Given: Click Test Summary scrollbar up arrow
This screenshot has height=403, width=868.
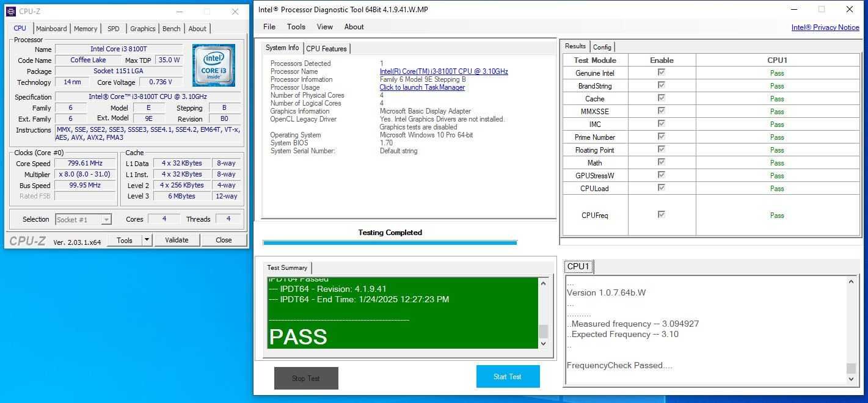Looking at the screenshot, I should (x=543, y=283).
